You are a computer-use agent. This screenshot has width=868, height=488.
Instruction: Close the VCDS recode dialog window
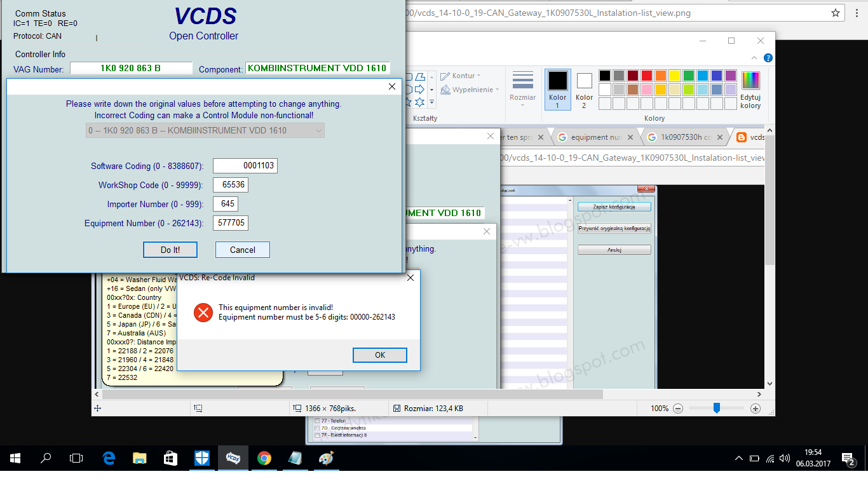(x=392, y=86)
